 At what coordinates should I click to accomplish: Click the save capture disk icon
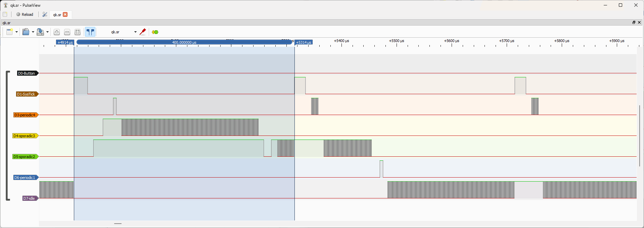(x=40, y=32)
